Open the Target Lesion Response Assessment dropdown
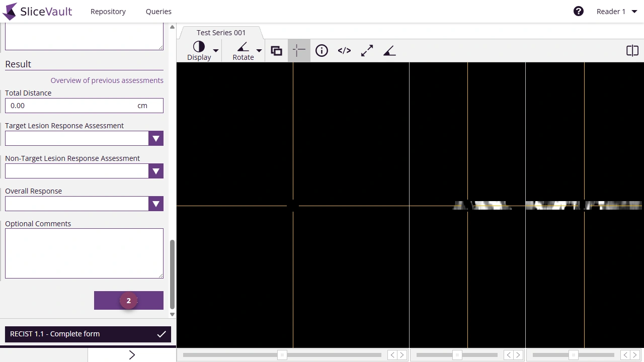Viewport: 644px width, 362px height. (x=155, y=138)
